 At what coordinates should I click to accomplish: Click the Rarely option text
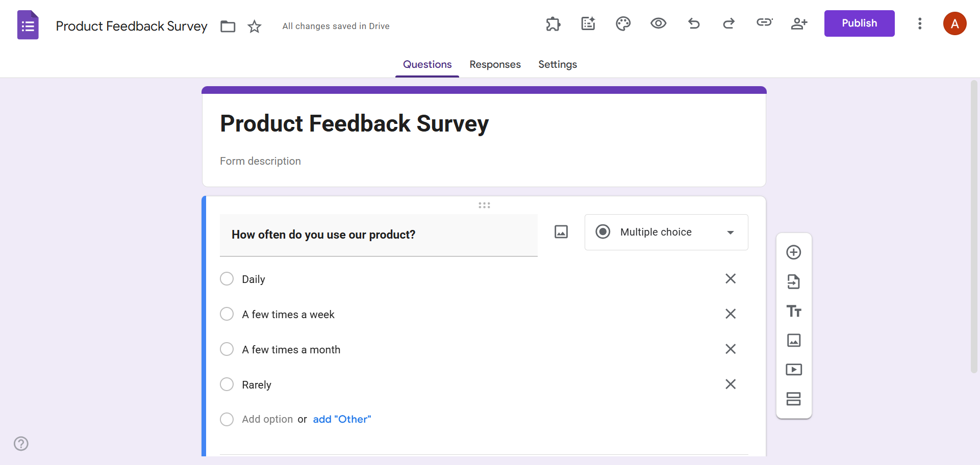[256, 385]
